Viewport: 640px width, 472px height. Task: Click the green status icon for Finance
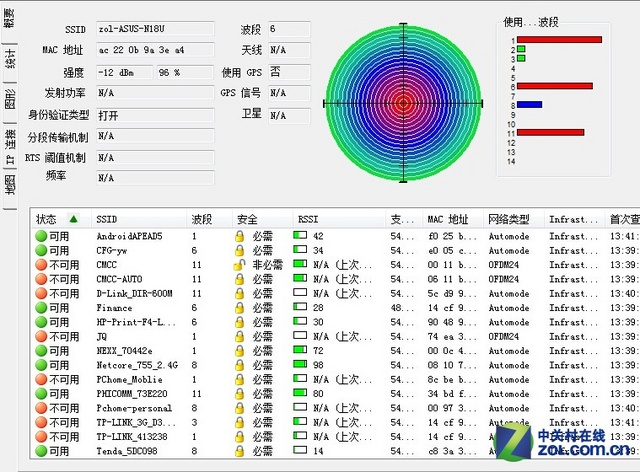[x=41, y=307]
